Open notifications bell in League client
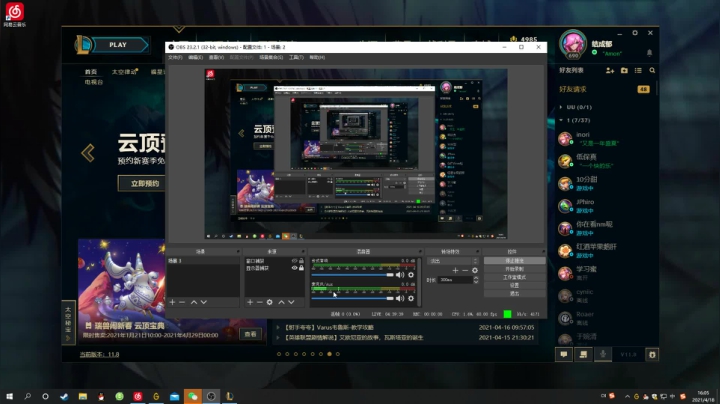This screenshot has width=720, height=404. 649,53
